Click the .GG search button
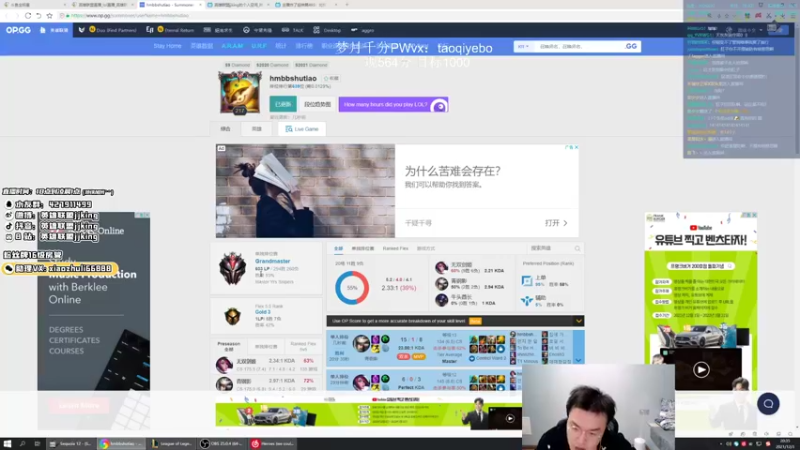The image size is (800, 450). [x=631, y=46]
